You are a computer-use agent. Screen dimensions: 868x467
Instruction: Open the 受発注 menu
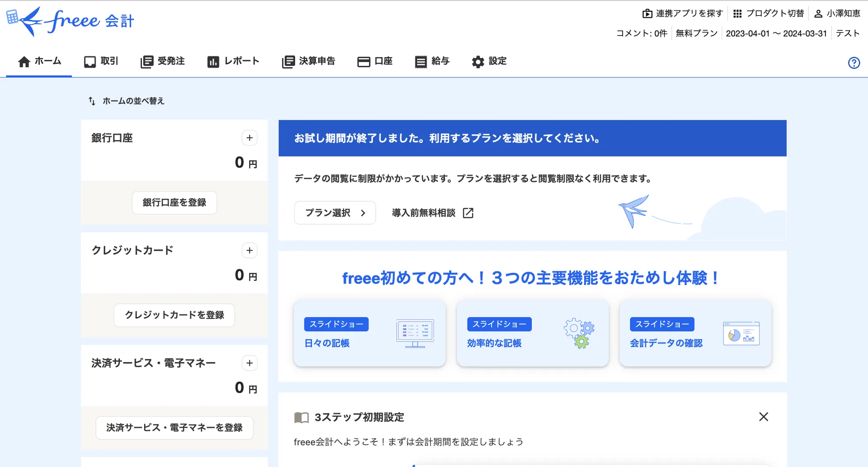pos(163,62)
